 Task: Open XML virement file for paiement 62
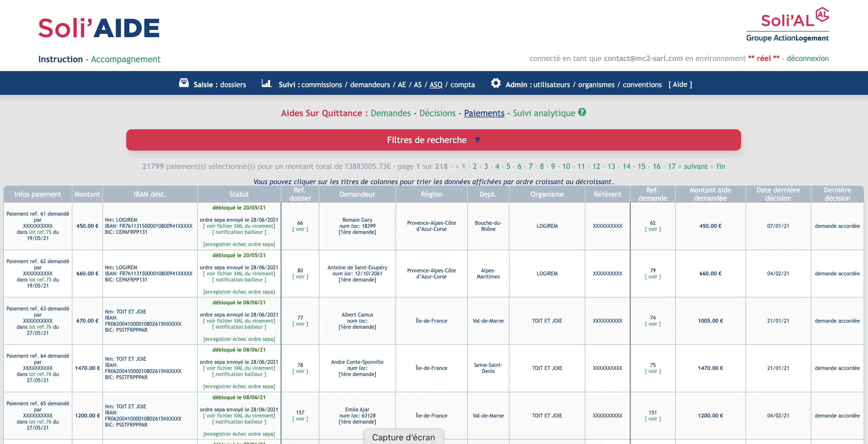coord(239,274)
